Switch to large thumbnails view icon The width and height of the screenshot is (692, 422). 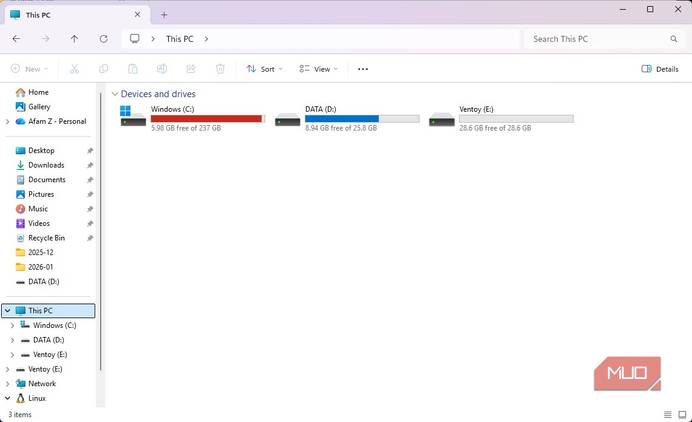click(682, 414)
